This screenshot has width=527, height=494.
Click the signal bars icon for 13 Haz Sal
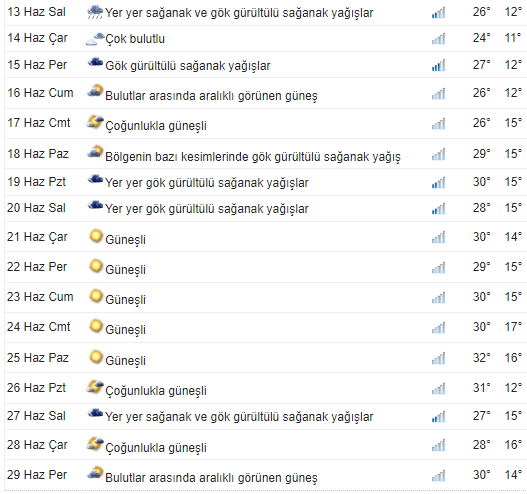click(438, 13)
